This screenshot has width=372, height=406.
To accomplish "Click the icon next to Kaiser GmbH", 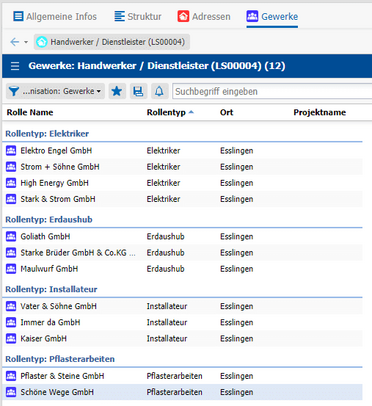I will tap(11, 339).
